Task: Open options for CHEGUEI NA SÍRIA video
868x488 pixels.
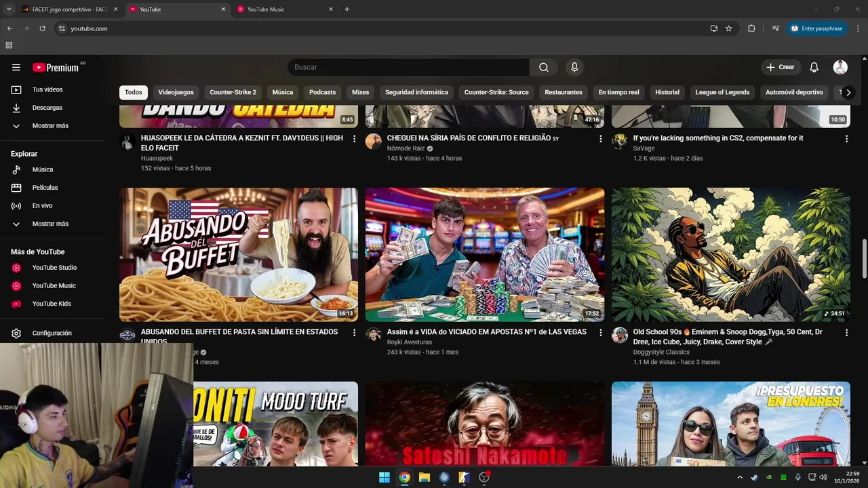Action: (x=600, y=139)
